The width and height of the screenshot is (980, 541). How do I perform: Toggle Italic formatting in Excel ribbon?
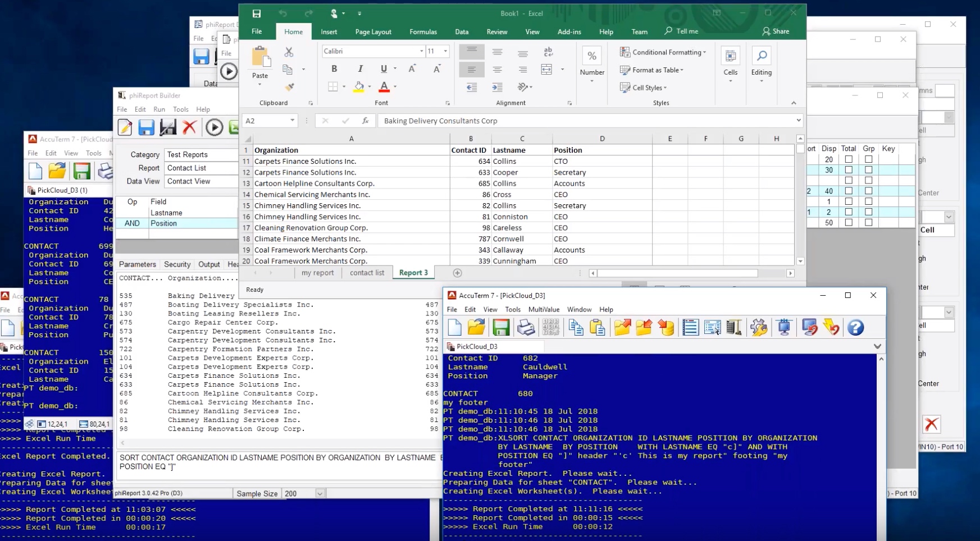tap(360, 69)
